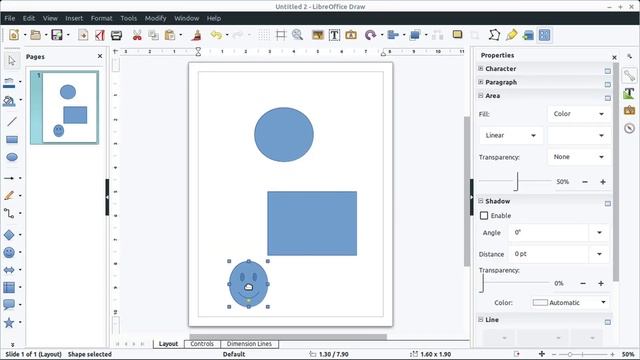Viewport: 640px width, 360px height.
Task: Open the Linear gradient type dropdown
Action: (511, 136)
